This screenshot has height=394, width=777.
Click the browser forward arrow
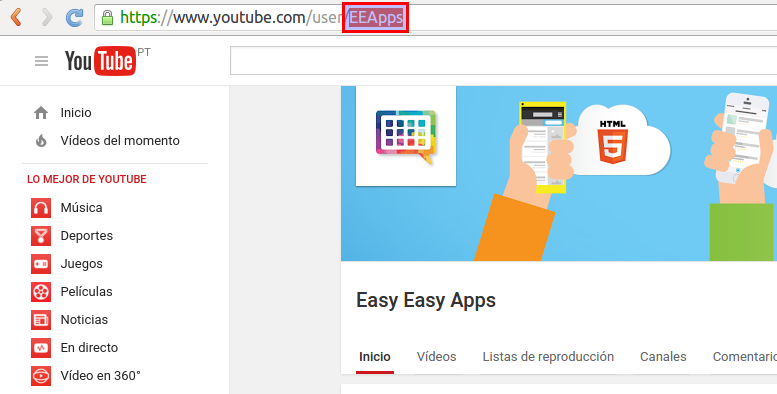tap(47, 18)
